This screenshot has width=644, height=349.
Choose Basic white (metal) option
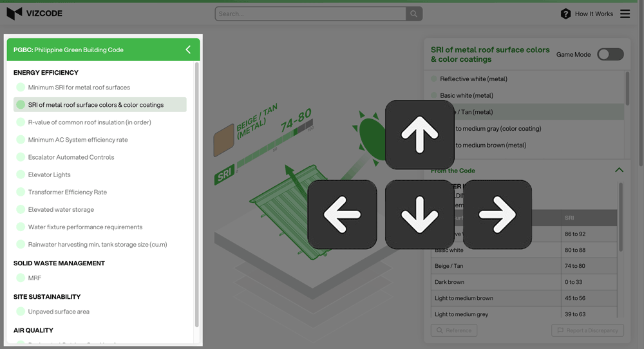tap(466, 95)
